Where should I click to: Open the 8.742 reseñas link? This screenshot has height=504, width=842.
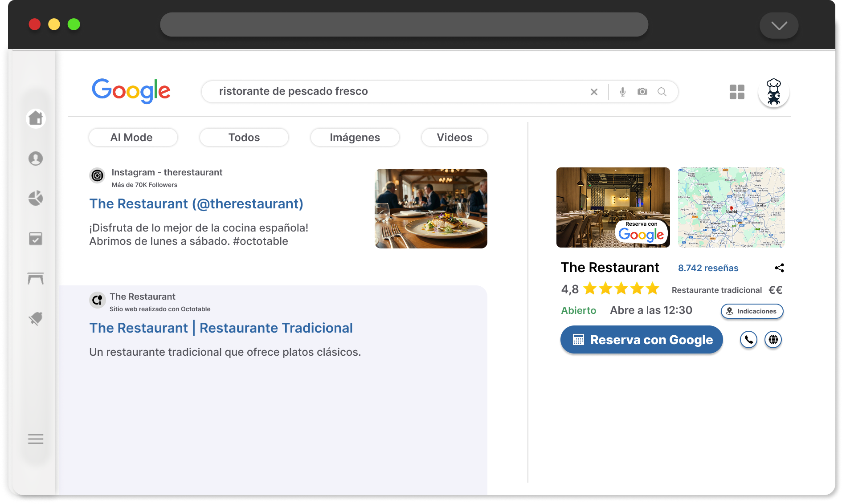708,268
